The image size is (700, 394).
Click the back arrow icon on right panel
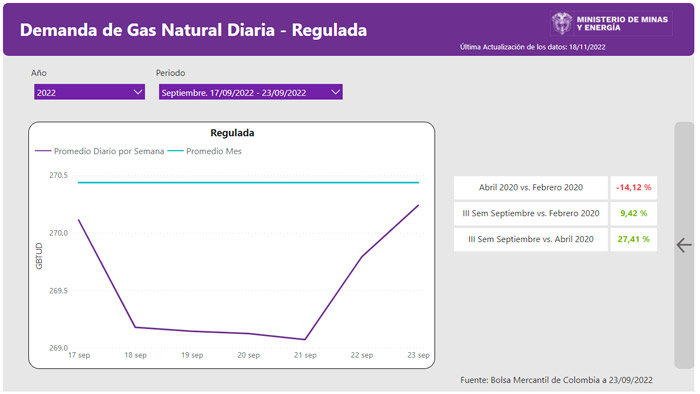click(x=684, y=245)
